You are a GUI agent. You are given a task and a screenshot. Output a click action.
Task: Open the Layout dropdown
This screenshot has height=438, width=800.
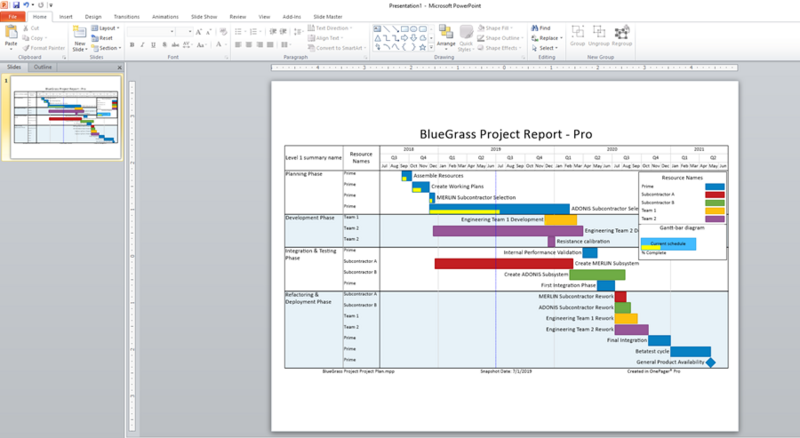coord(106,28)
